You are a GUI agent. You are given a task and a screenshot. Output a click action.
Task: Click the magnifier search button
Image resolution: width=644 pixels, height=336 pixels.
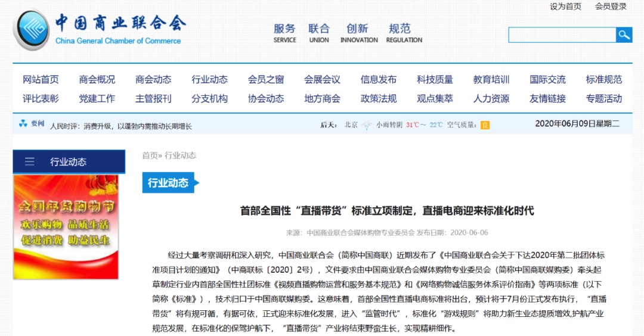tap(624, 35)
